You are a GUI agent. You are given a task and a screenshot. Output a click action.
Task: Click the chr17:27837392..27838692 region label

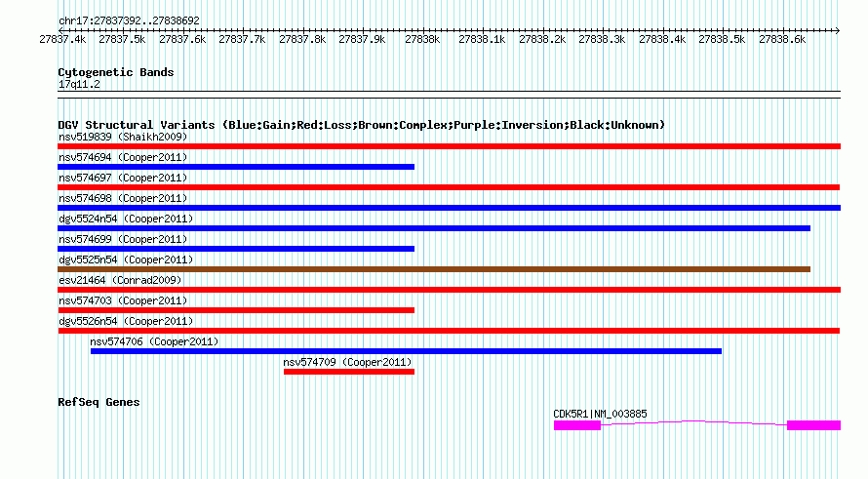click(129, 20)
